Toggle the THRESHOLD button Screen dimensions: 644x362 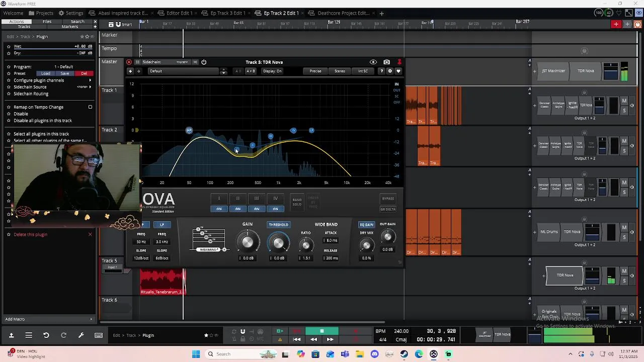[278, 225]
